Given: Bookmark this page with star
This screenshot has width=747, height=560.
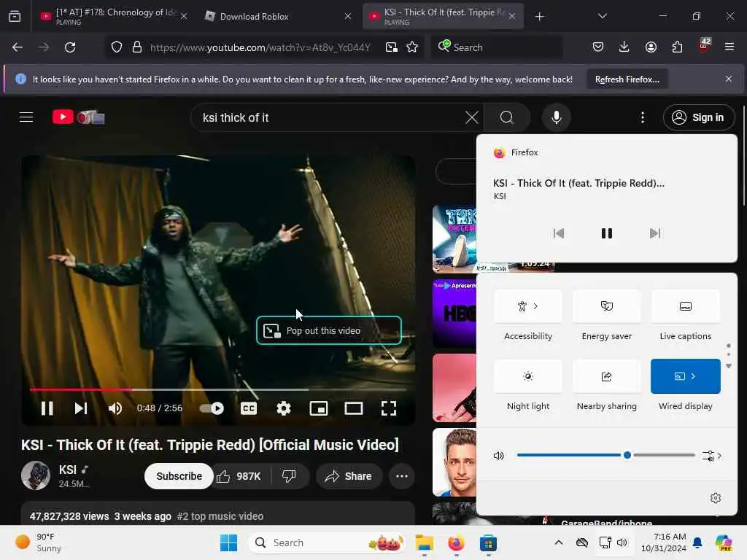Looking at the screenshot, I should 412,47.
